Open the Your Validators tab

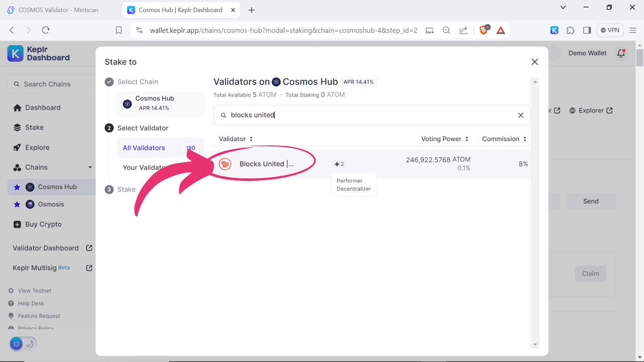pos(144,168)
